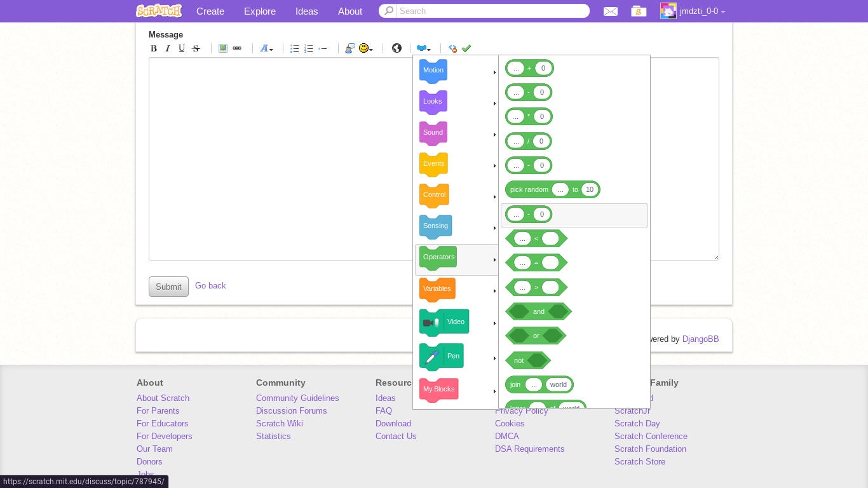Insert a bulleted list
868x488 pixels.
click(294, 48)
